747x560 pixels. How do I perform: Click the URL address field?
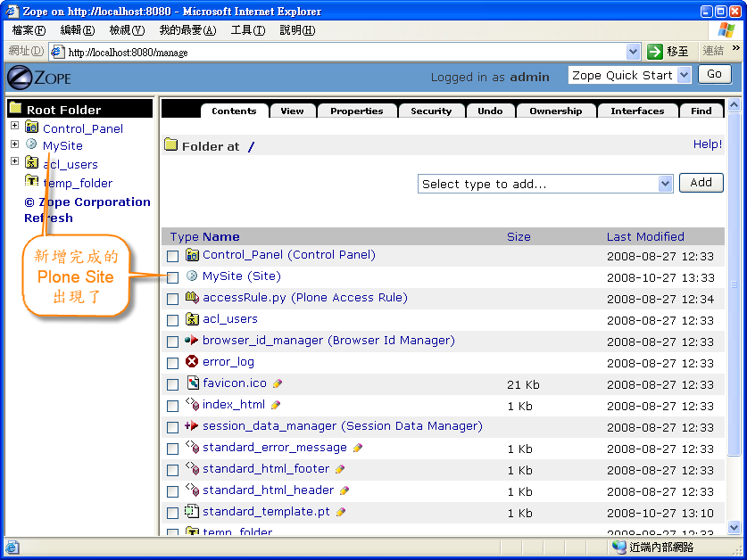click(x=344, y=52)
